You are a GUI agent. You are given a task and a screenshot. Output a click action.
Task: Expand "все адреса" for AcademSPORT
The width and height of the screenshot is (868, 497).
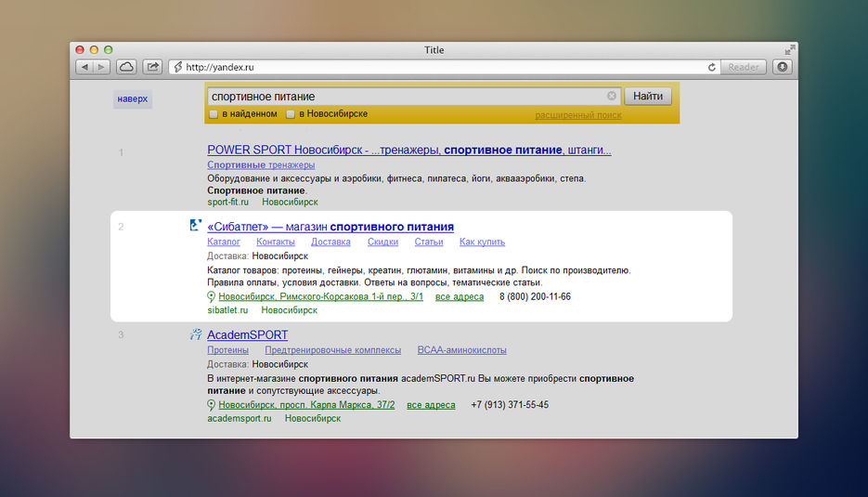point(432,405)
